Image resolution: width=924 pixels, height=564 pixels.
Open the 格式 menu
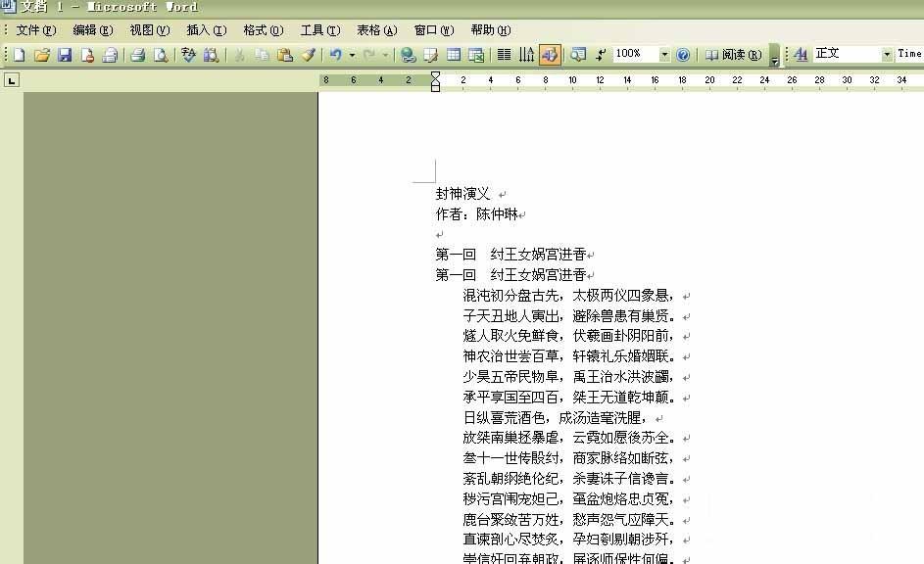[262, 29]
